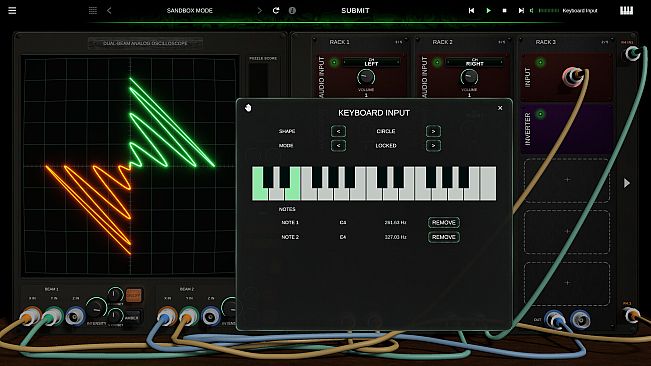Screen dimensions: 651x366
Task: Open the level grid icon
Action: (x=93, y=10)
